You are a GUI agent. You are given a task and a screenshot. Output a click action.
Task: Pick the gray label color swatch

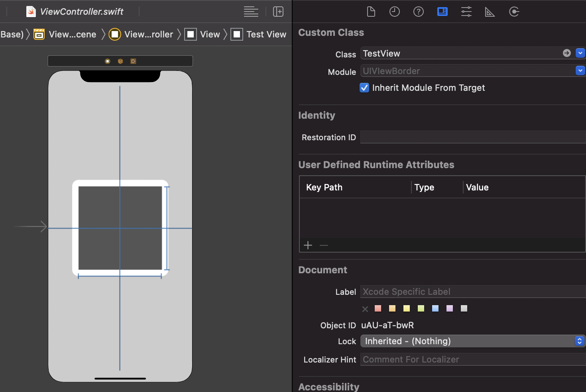[x=464, y=308]
